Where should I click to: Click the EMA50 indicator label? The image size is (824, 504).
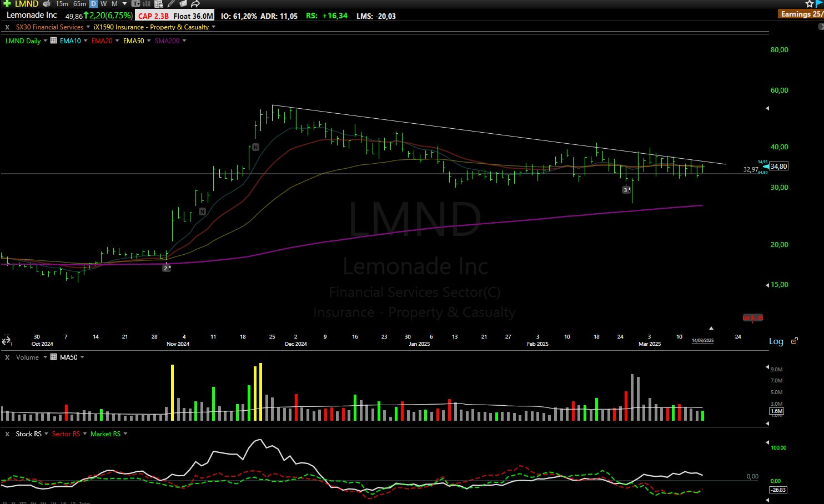(x=134, y=41)
